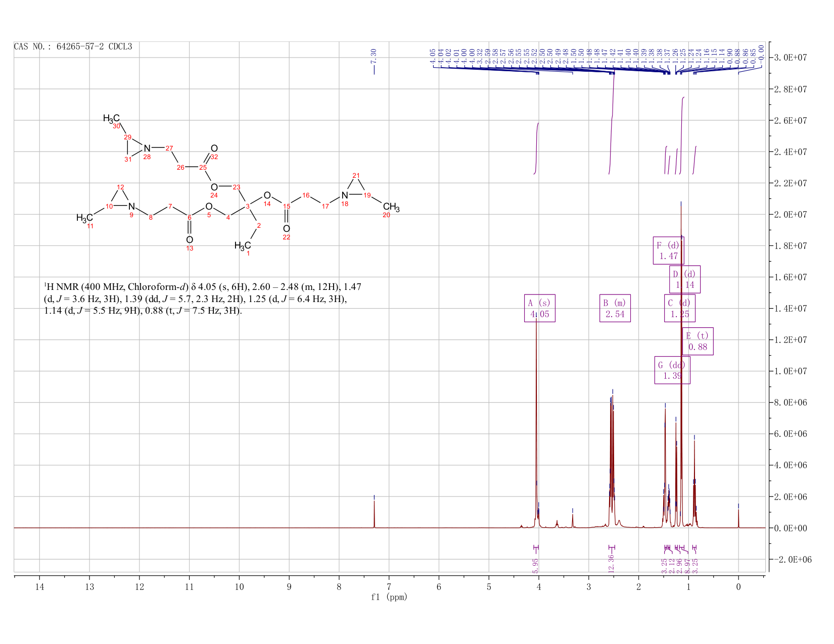
Task: Click x-axis tick label 13
Action: (89, 587)
